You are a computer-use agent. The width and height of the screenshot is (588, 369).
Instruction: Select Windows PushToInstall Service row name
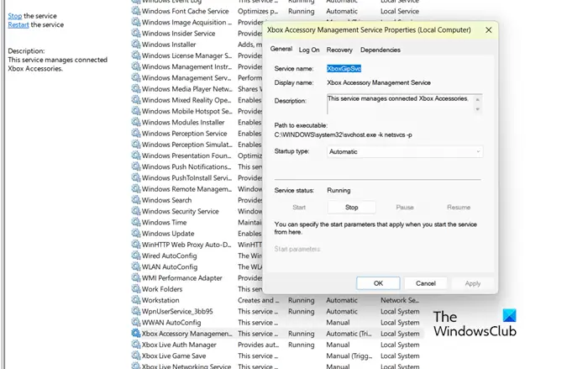(x=186, y=178)
